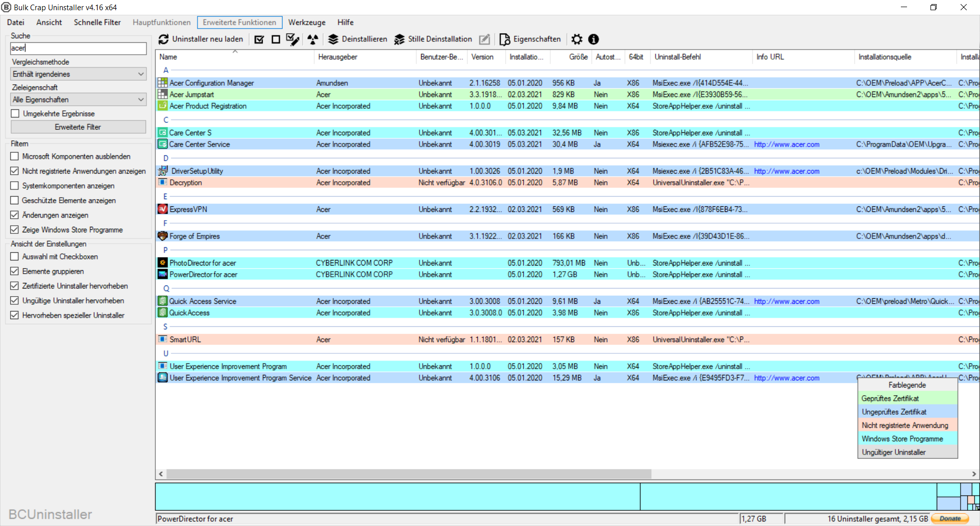This screenshot has width=980, height=526.
Task: Open the Werkzeuge menu
Action: (x=307, y=22)
